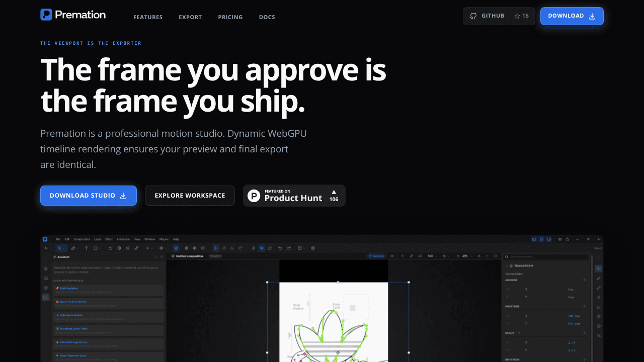Open DOCS in site navigation
The height and width of the screenshot is (362, 644).
pyautogui.click(x=267, y=17)
